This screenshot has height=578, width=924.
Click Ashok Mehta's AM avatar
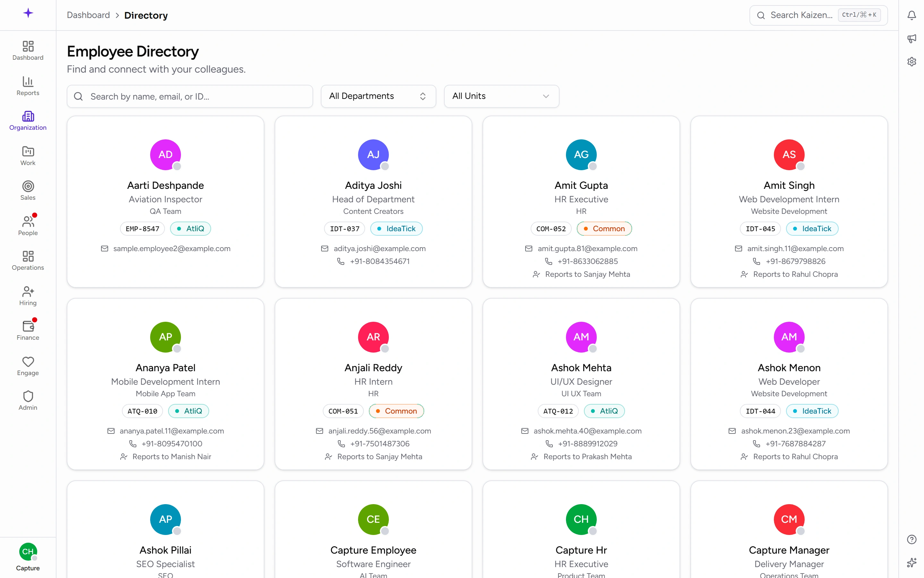pyautogui.click(x=581, y=337)
